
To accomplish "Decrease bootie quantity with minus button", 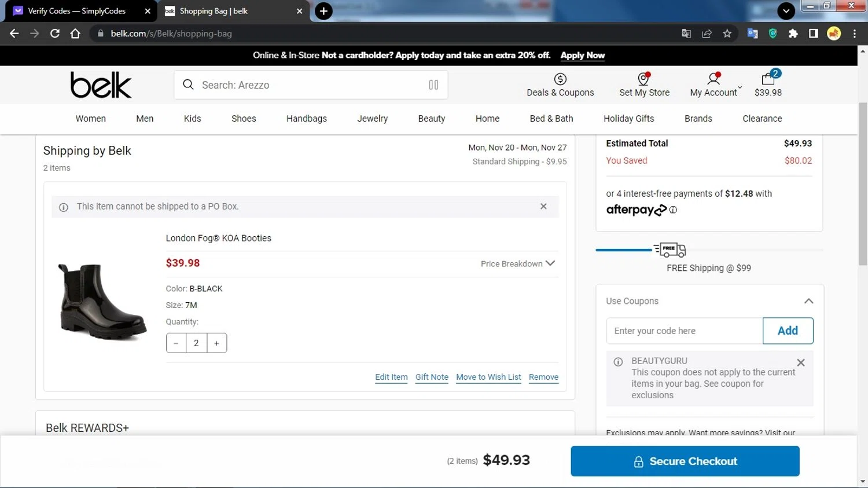I will (x=176, y=343).
